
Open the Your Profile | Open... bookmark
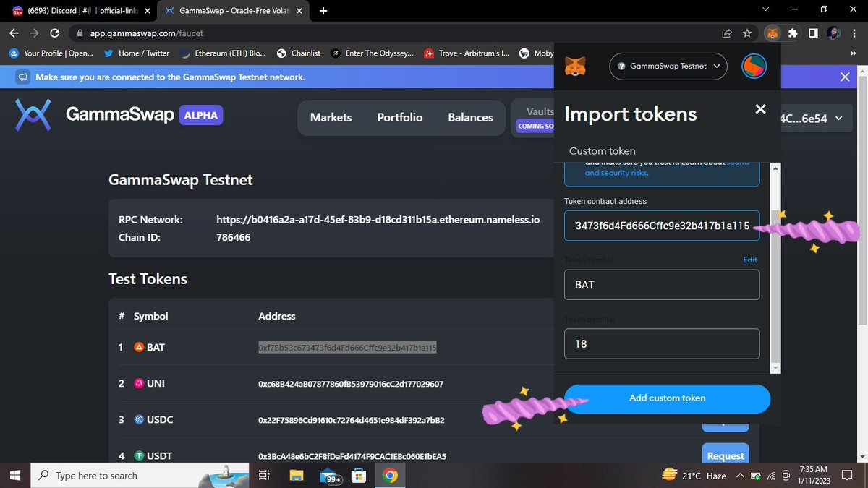[51, 53]
